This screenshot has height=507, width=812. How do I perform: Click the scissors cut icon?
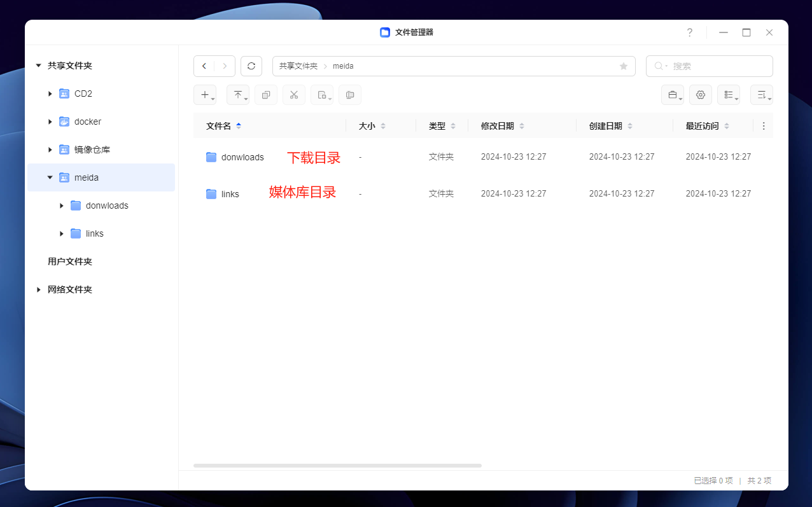tap(294, 95)
